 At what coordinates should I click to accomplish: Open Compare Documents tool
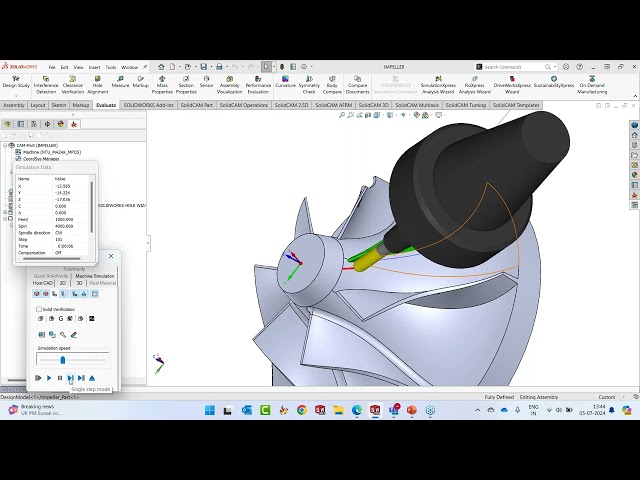[357, 85]
